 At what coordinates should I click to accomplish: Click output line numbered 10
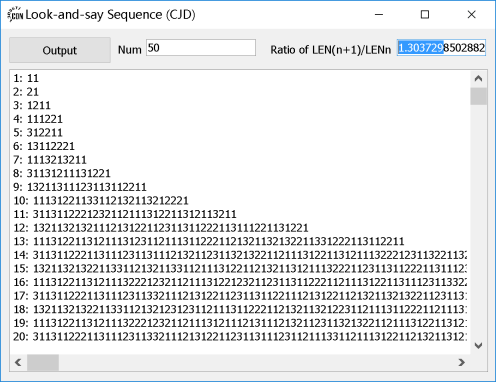(x=101, y=201)
